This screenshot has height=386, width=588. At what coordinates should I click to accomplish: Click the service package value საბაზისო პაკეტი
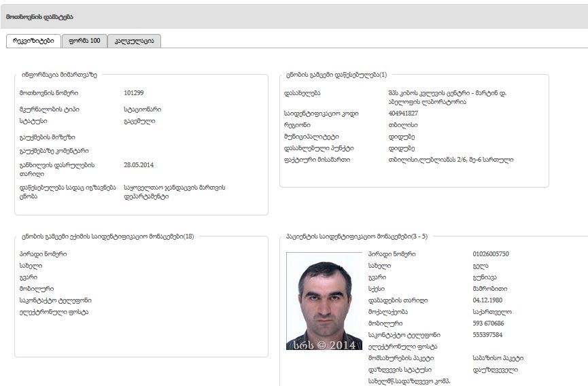click(x=498, y=358)
